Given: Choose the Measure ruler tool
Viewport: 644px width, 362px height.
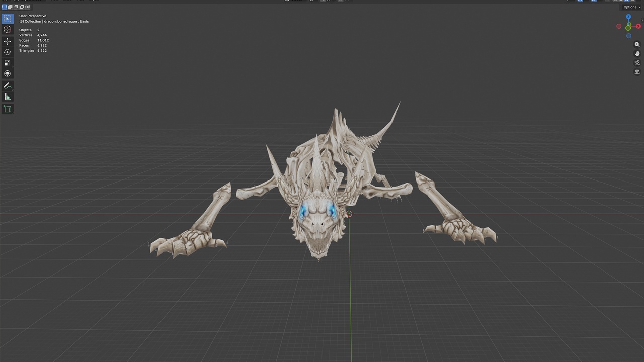Looking at the screenshot, I should pyautogui.click(x=7, y=97).
